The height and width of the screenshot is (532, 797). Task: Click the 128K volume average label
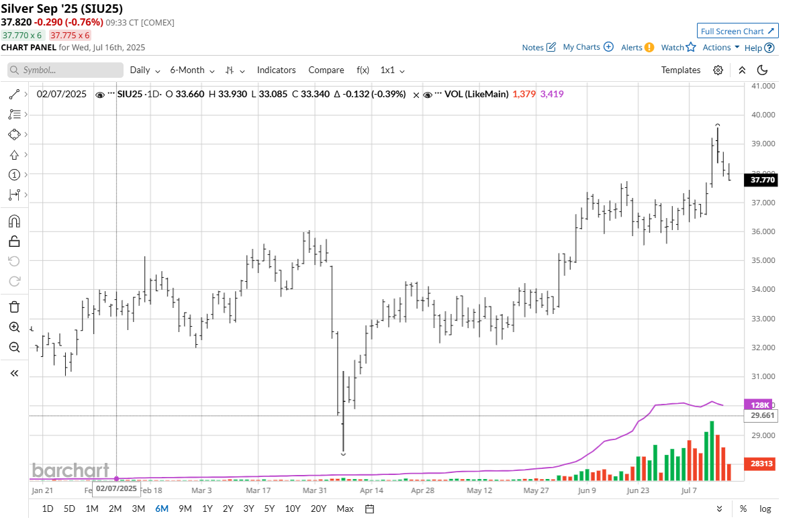(x=759, y=405)
